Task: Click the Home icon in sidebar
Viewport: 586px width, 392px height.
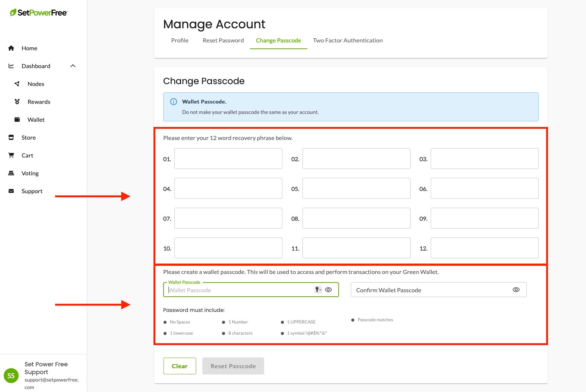Action: [11, 48]
